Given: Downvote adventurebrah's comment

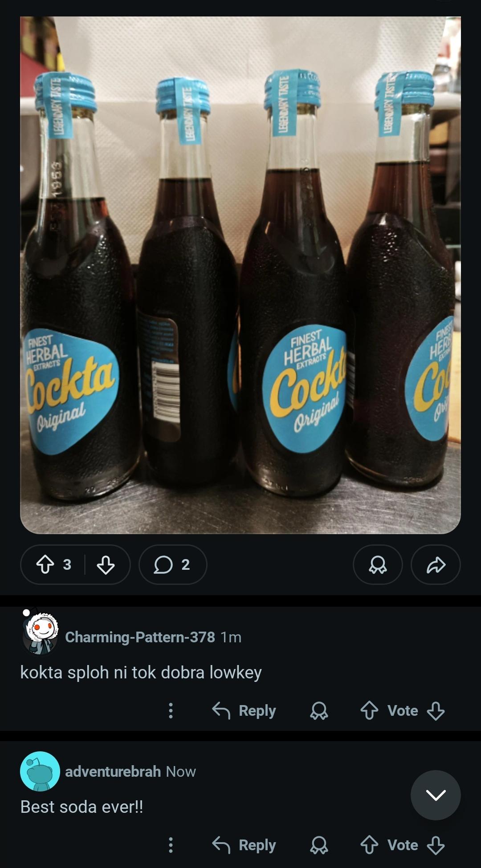Looking at the screenshot, I should pos(436,845).
